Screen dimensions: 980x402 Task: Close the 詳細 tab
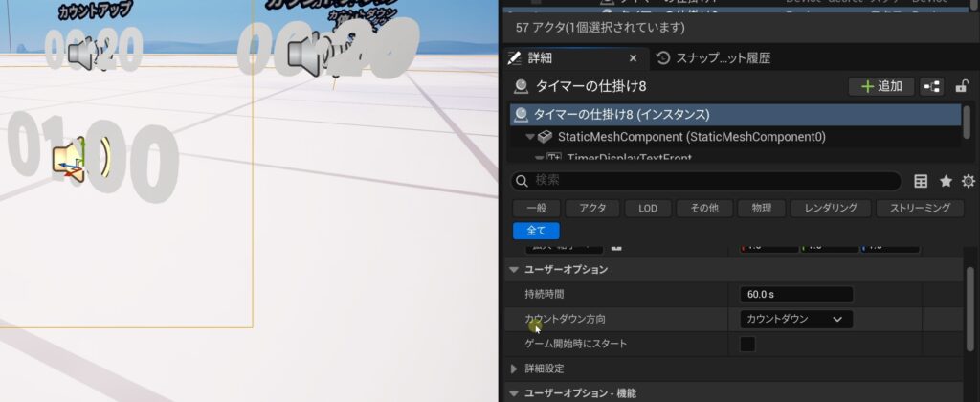[633, 58]
